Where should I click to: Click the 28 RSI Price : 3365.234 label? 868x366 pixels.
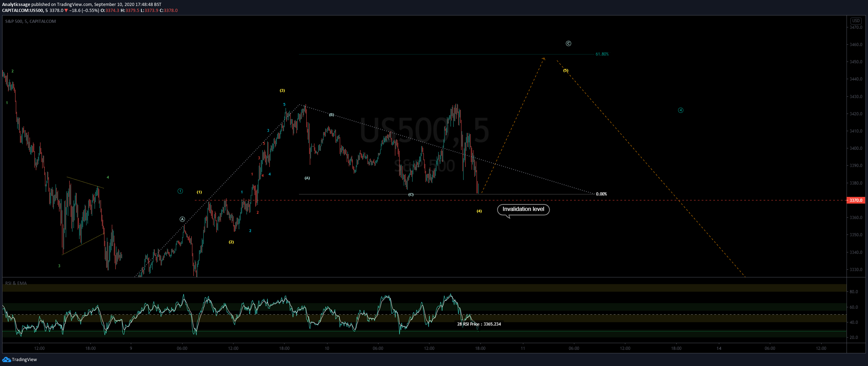coord(479,324)
